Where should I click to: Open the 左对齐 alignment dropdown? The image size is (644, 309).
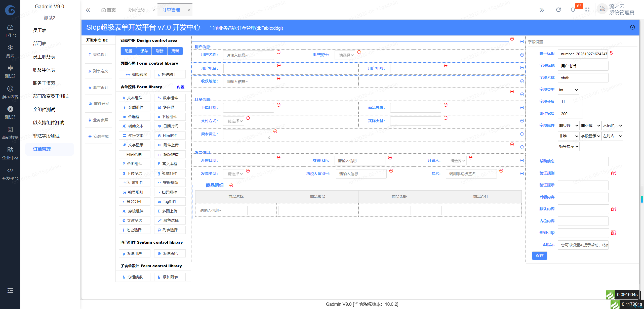612,136
